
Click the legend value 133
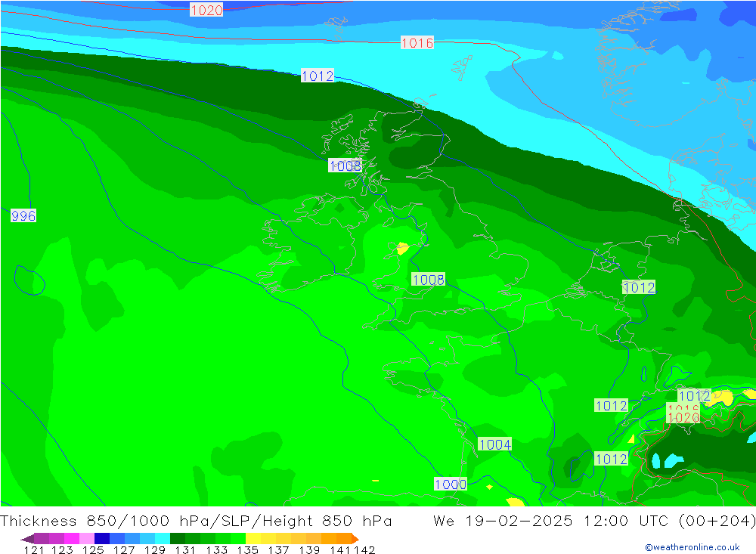[216, 550]
